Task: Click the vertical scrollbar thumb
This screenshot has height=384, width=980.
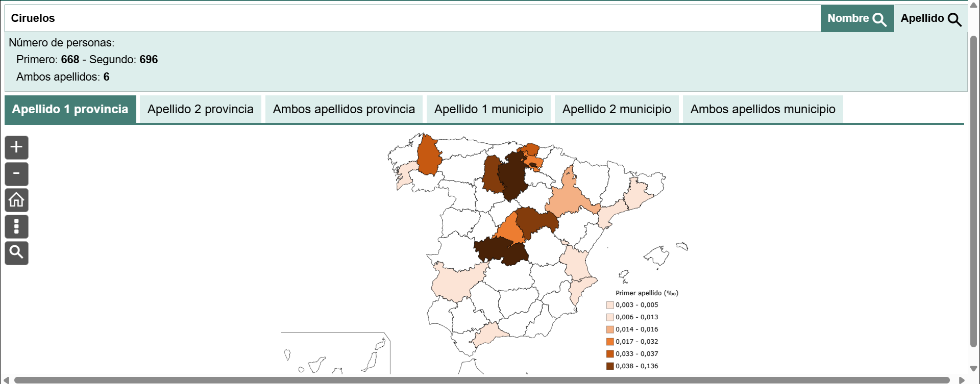Action: click(x=973, y=191)
